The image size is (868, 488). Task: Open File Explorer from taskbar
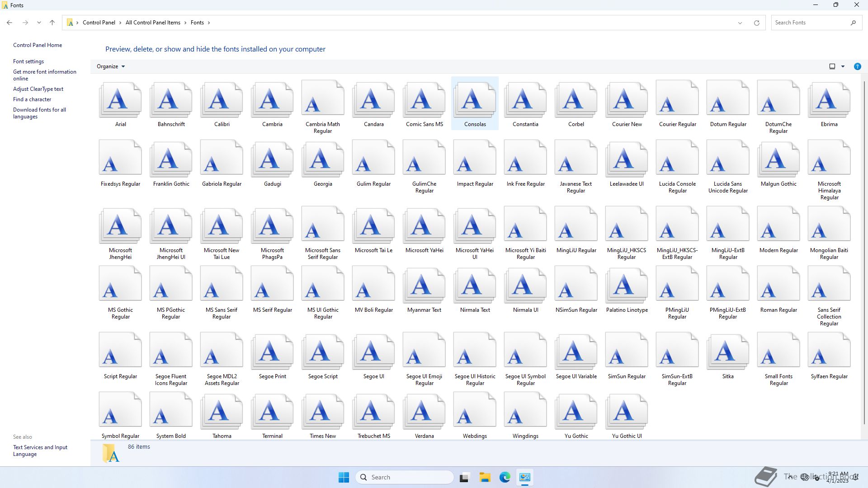click(x=485, y=477)
